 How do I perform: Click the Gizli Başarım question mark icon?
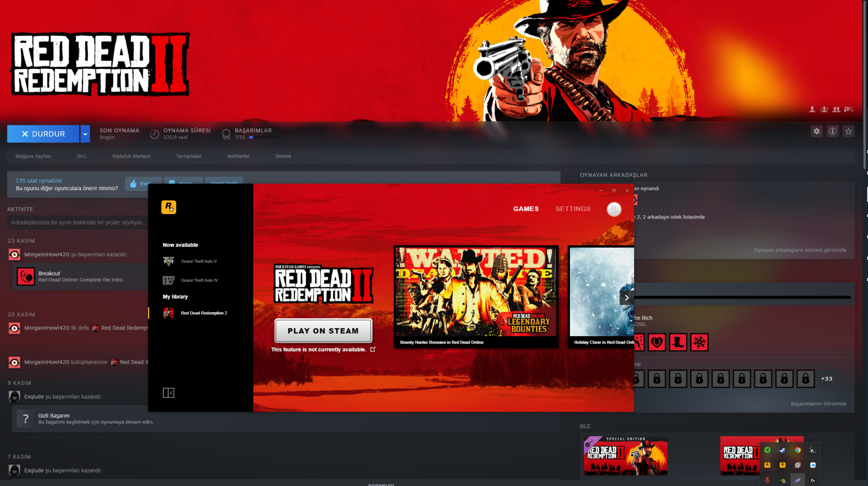click(x=26, y=419)
